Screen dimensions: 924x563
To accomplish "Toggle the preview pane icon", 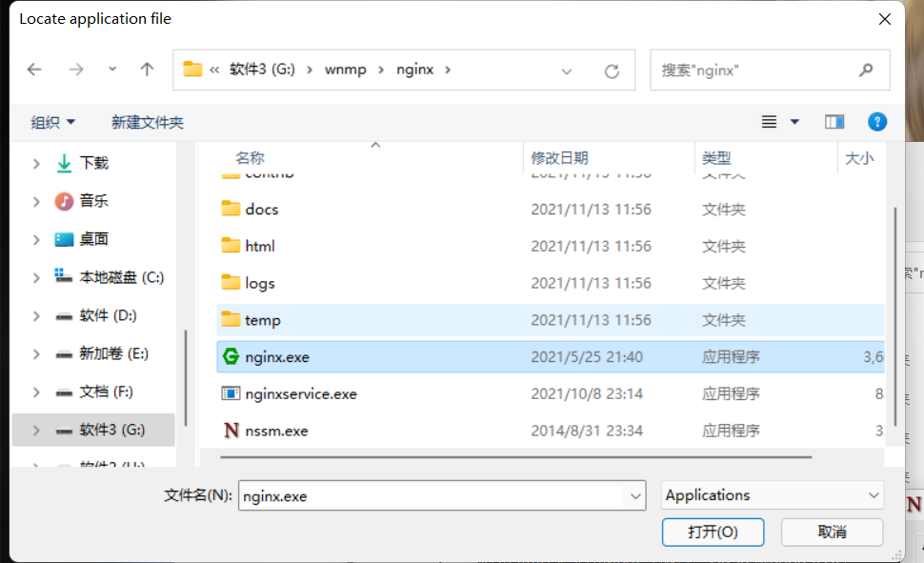I will (x=834, y=122).
